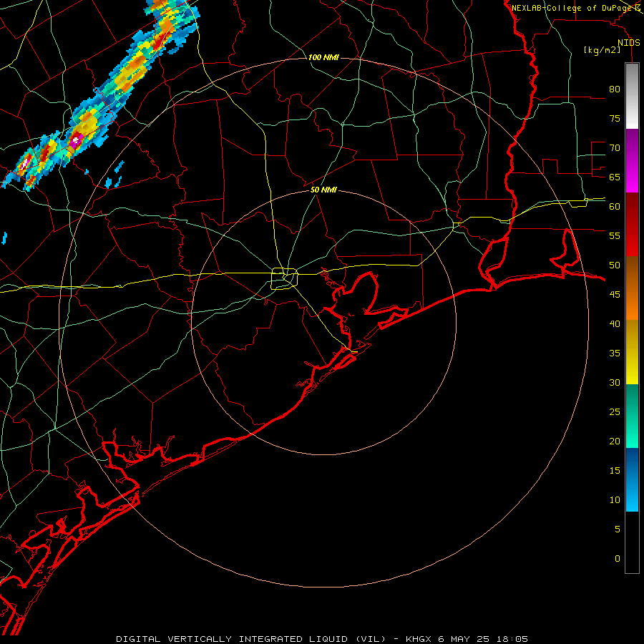The image size is (644, 644).
Task: Pick the gray-white segment of the VIL color bar
Action: pyautogui.click(x=632, y=96)
